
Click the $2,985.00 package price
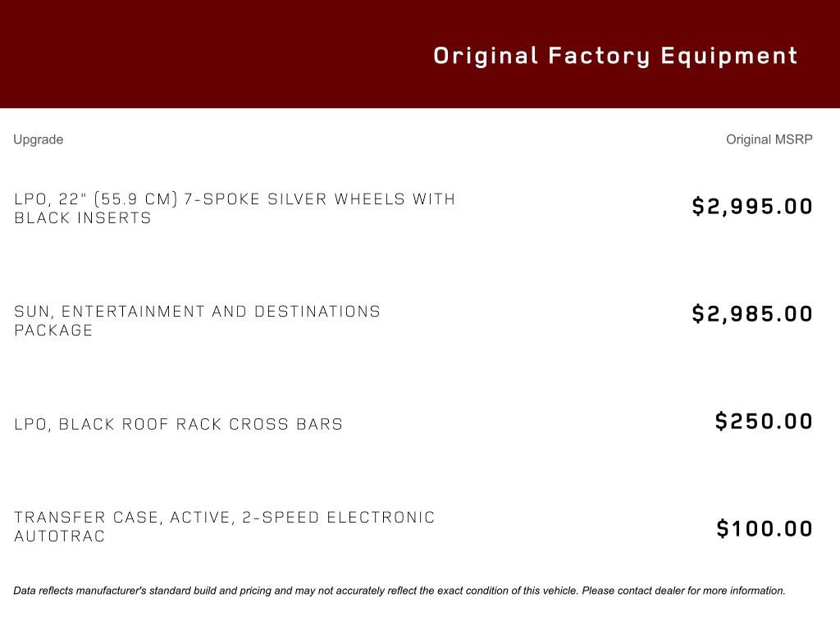[x=752, y=313]
